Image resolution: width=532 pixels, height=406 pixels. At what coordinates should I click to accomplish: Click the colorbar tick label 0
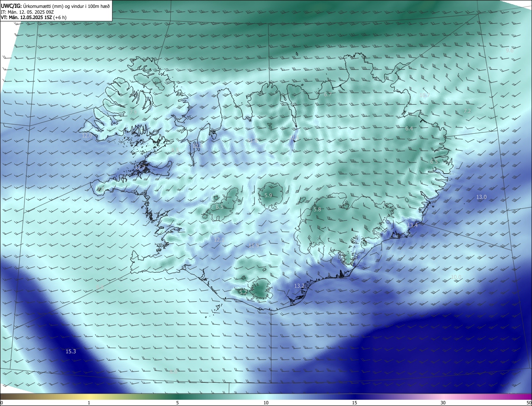click(x=1, y=403)
